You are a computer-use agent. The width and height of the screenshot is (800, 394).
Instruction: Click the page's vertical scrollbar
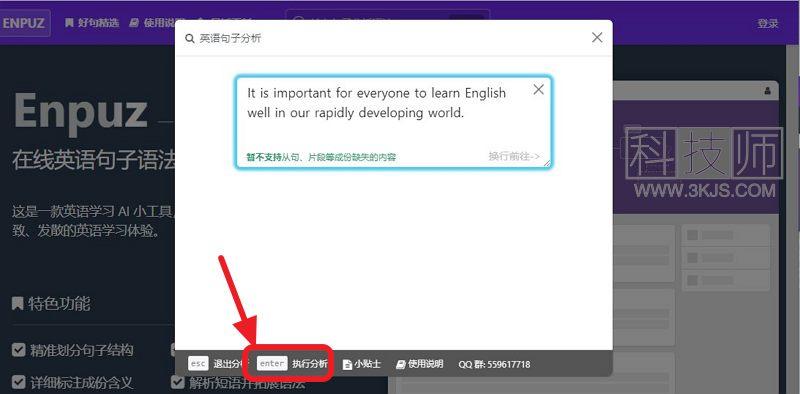click(x=793, y=219)
